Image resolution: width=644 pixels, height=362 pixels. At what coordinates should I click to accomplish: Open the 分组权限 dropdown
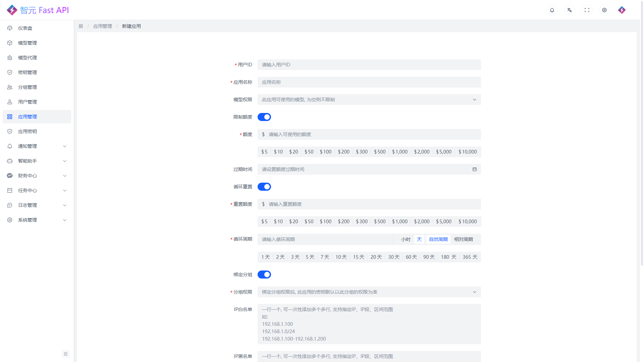click(369, 292)
